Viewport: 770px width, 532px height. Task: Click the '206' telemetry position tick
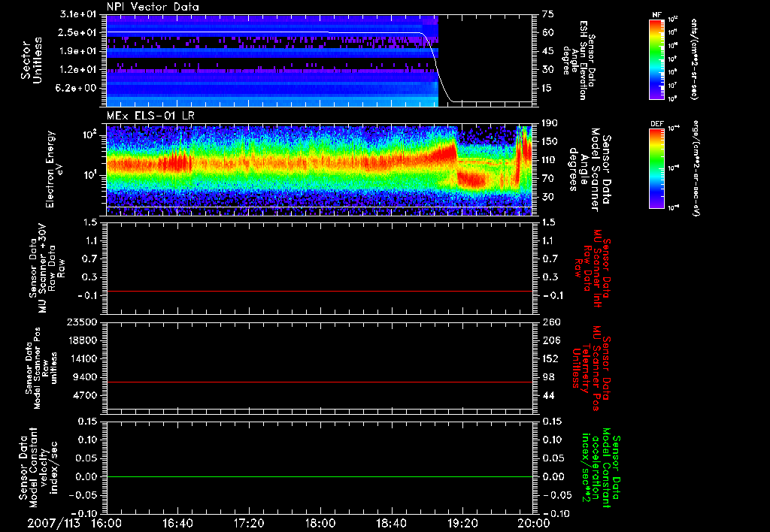point(550,340)
